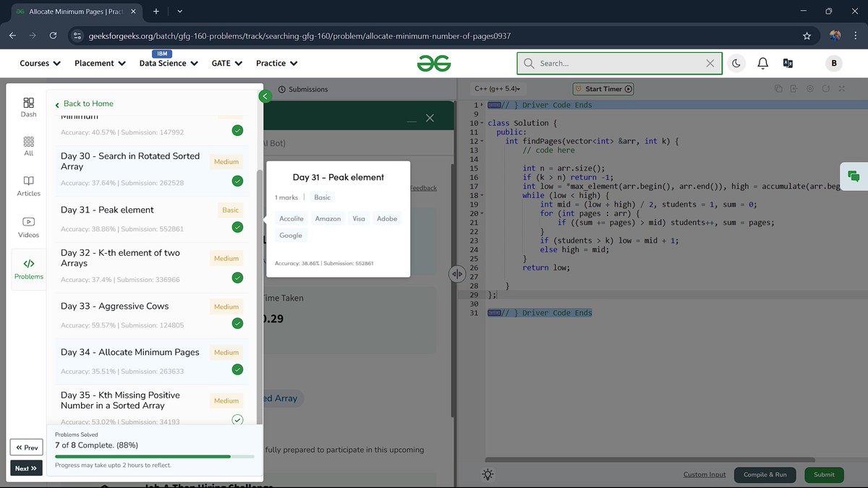Submit the solution
Screen dimensions: 868x488
pyautogui.click(x=824, y=474)
